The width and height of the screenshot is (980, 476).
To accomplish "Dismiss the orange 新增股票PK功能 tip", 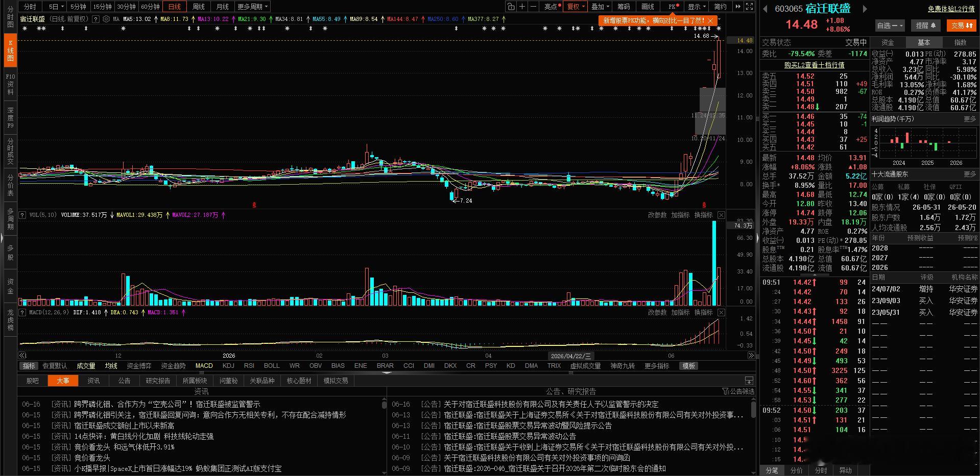I will 710,20.
